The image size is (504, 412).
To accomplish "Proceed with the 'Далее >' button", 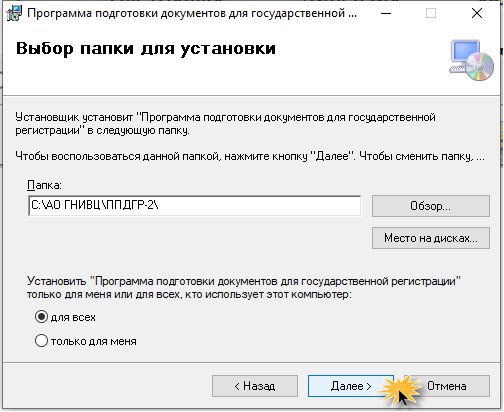I will [x=351, y=386].
